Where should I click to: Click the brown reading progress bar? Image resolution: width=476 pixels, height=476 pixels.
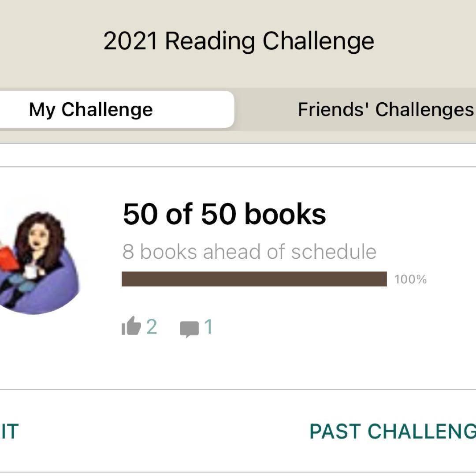point(254,279)
